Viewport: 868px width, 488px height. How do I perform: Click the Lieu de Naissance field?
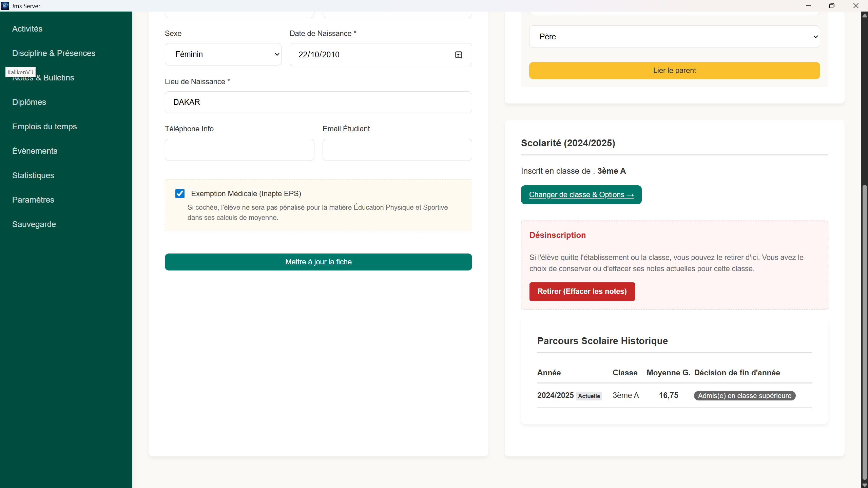point(318,102)
